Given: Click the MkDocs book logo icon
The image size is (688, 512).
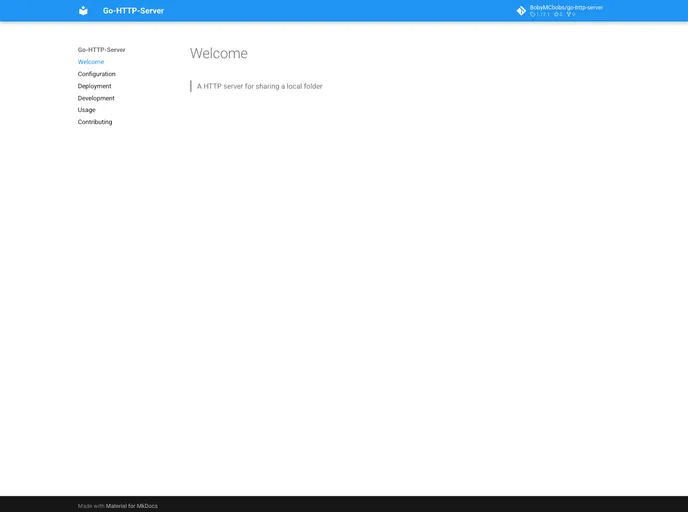Looking at the screenshot, I should [83, 11].
